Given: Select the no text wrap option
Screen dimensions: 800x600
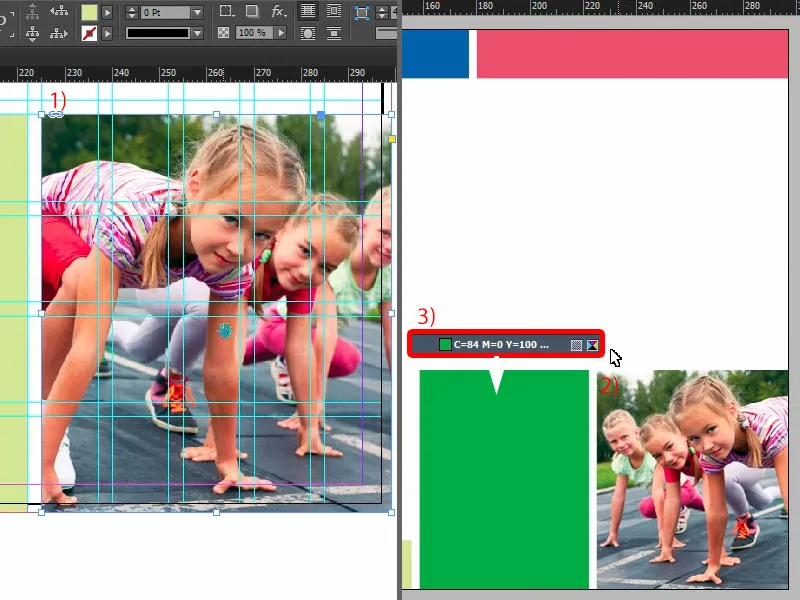Looking at the screenshot, I should tap(308, 12).
